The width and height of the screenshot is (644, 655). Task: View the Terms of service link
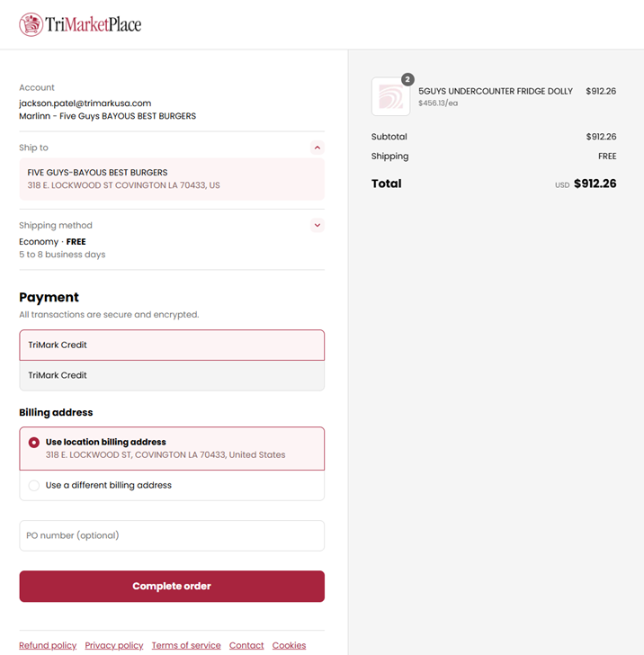[x=186, y=645]
